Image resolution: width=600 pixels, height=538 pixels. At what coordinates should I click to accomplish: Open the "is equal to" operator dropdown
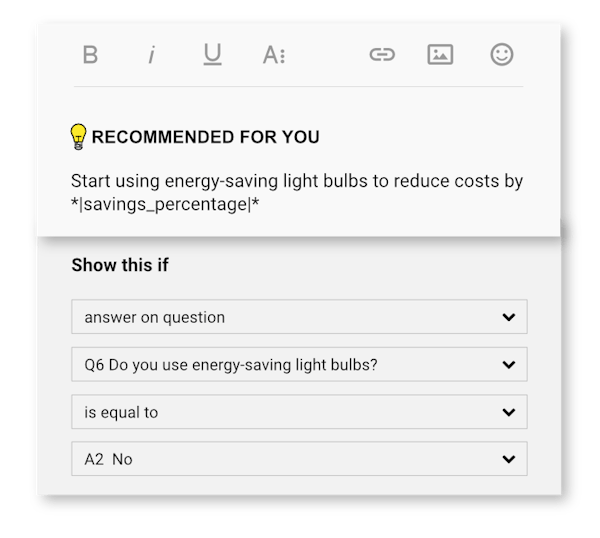[299, 412]
